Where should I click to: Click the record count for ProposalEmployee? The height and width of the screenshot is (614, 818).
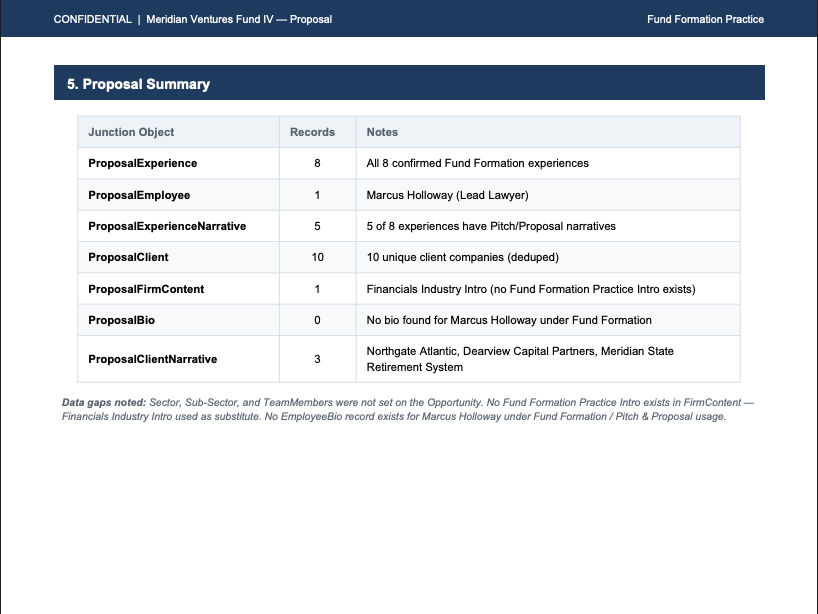317,195
